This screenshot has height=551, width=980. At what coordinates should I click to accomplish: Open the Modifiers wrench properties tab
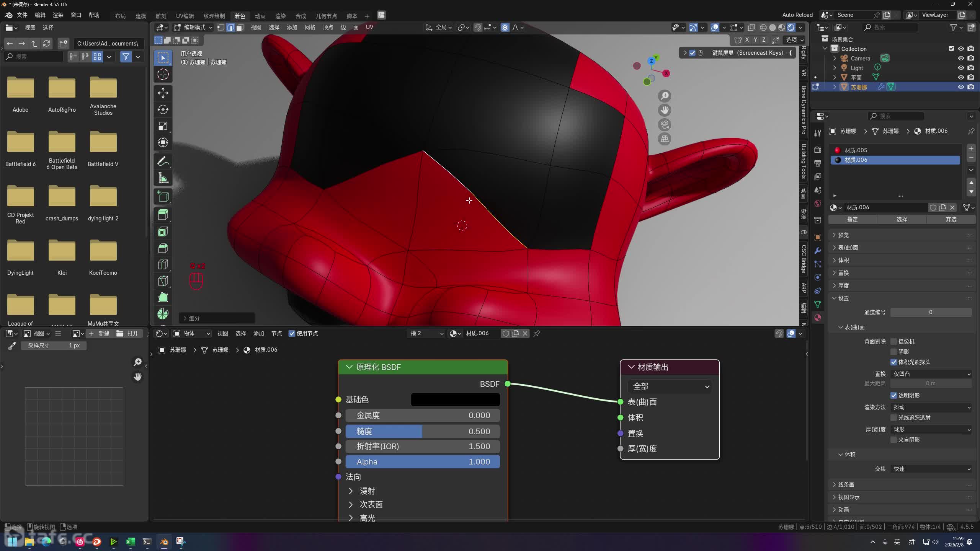[x=818, y=251]
